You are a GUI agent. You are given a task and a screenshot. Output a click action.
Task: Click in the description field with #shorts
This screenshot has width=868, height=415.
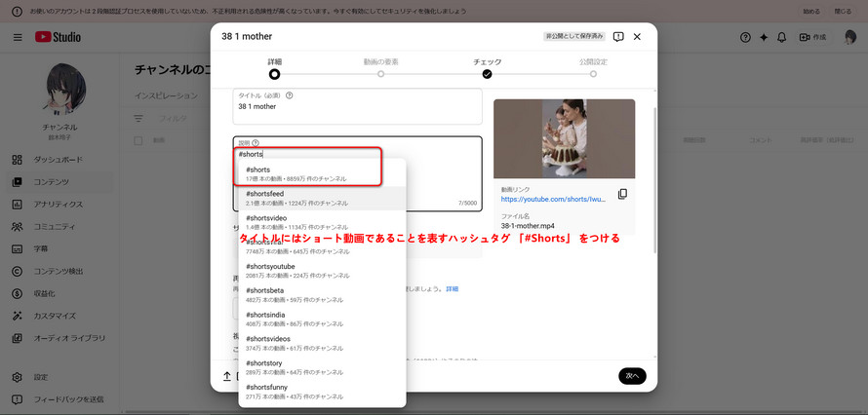(357, 174)
